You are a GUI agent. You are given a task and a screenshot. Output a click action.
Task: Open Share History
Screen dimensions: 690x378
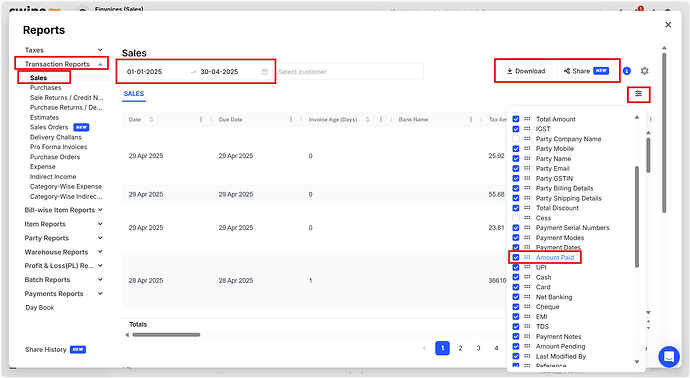[x=46, y=349]
